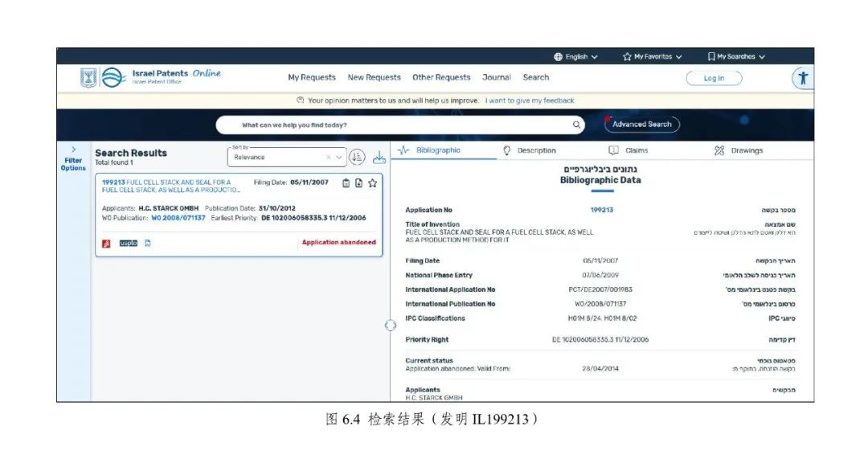868x459 pixels.
Task: Click the clipboard icon on result 199213
Action: (346, 183)
